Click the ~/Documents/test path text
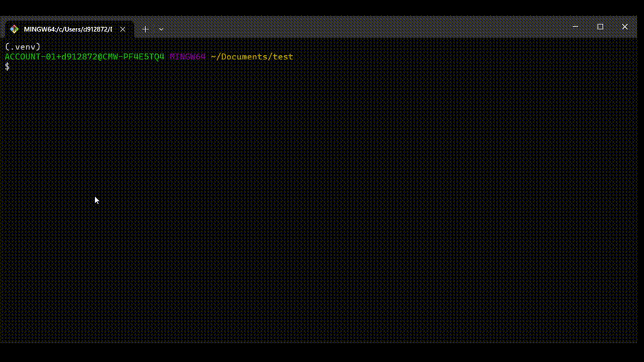This screenshot has width=644, height=362. (x=252, y=57)
